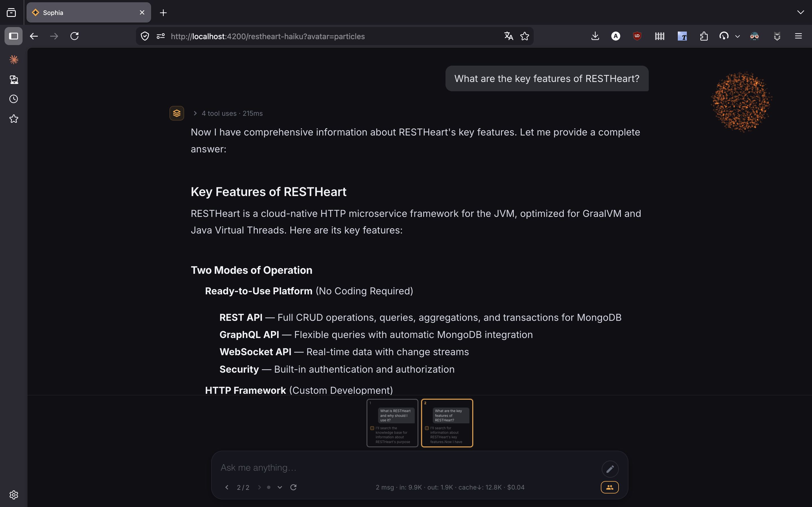Open the browser hamburger menu

(798, 36)
